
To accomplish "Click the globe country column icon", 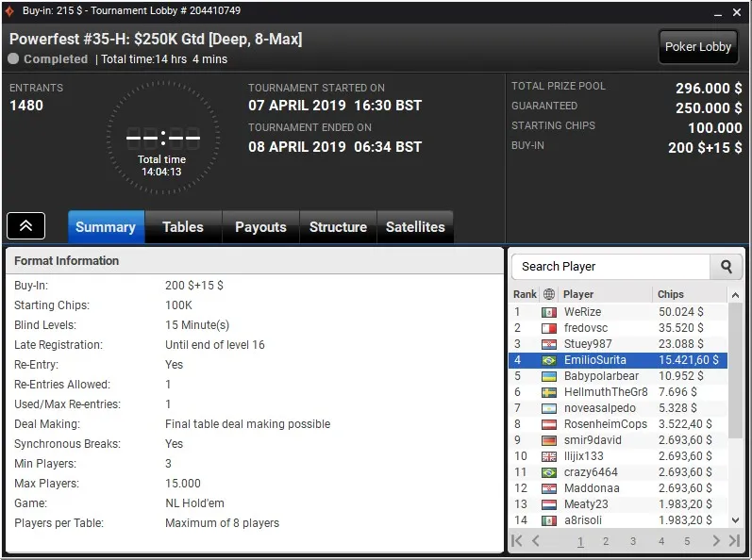I will pyautogui.click(x=549, y=294).
